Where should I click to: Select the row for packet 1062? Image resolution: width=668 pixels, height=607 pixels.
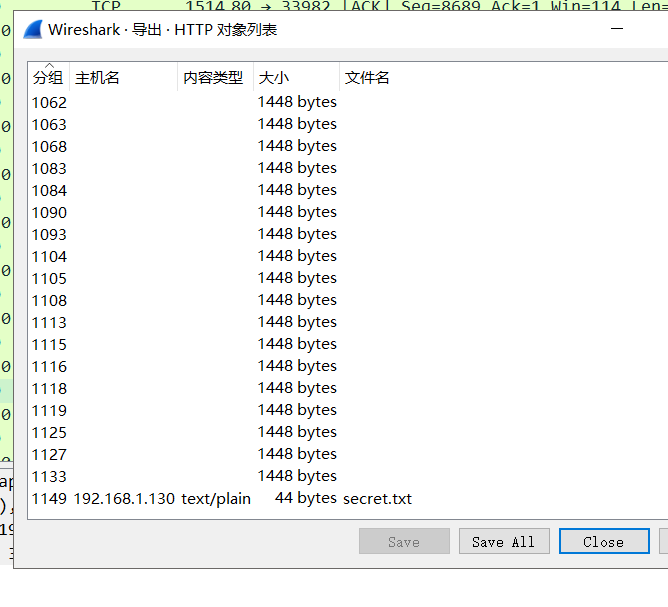(x=348, y=102)
